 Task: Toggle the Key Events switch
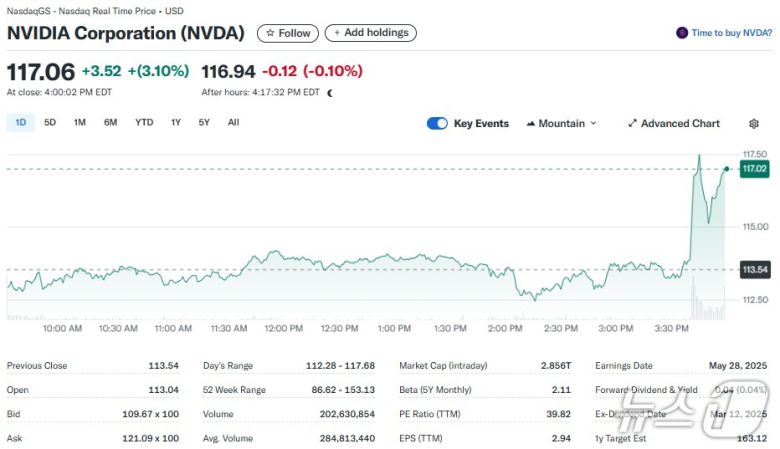pyautogui.click(x=437, y=124)
